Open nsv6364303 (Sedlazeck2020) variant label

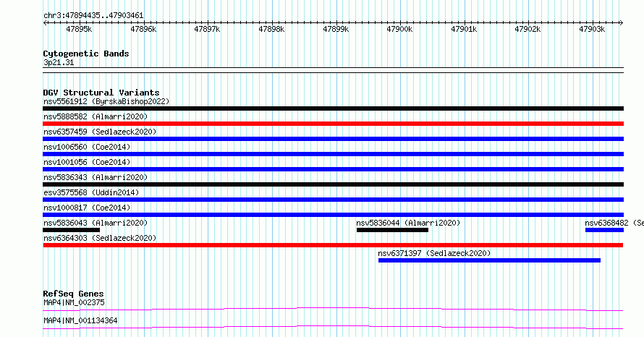click(x=100, y=238)
